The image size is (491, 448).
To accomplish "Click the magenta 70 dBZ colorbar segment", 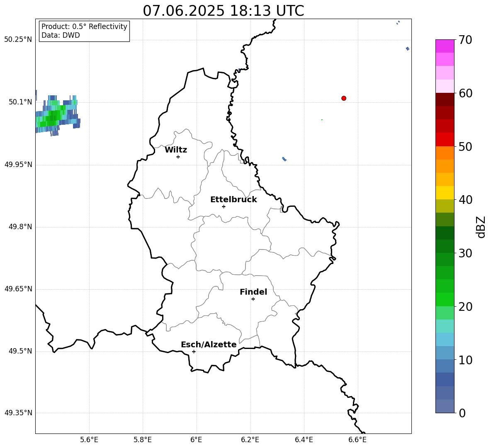I will 445,46.
